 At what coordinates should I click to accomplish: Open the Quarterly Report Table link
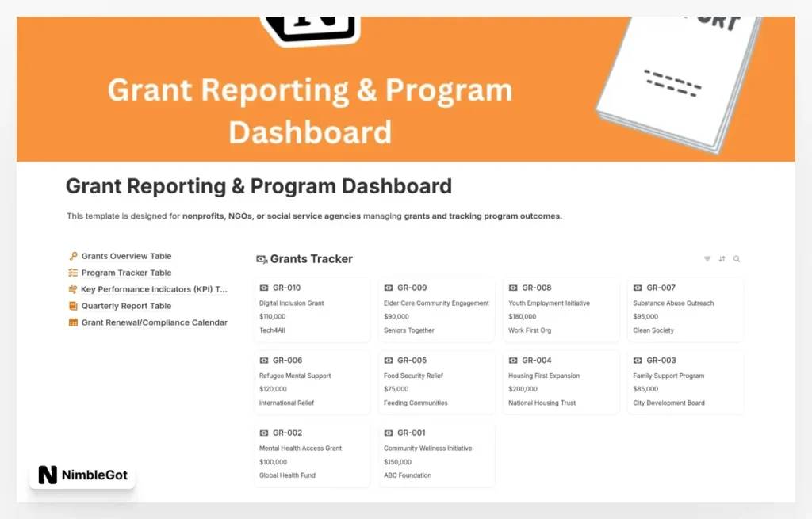[125, 305]
